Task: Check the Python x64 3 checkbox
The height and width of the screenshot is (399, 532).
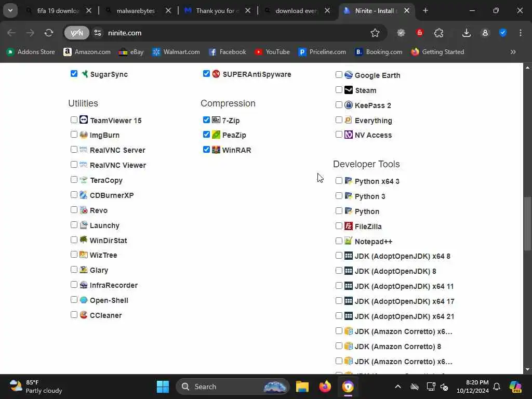Action: pyautogui.click(x=339, y=180)
